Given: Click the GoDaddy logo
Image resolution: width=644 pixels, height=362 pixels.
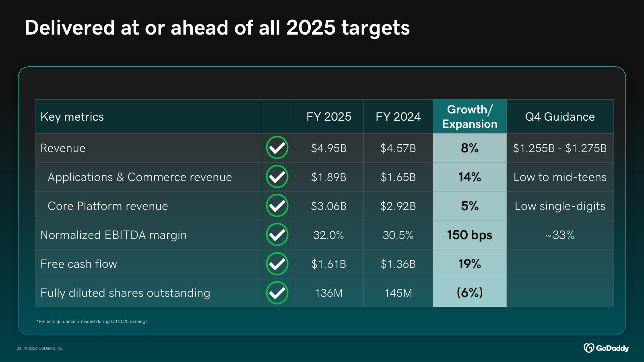Looking at the screenshot, I should (606, 348).
